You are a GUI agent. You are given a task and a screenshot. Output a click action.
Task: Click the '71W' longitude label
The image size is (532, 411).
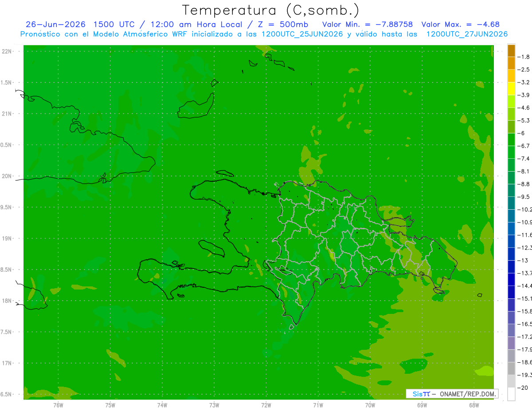(318, 405)
